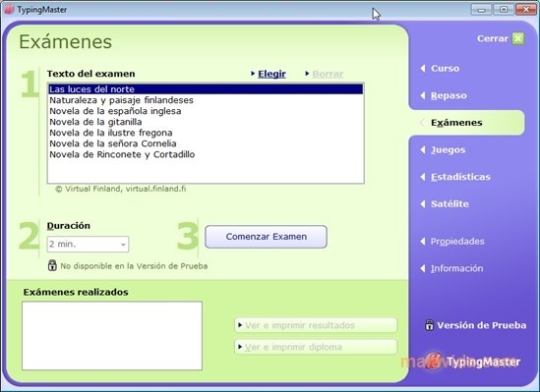The image size is (540, 392).
Task: Click the TypingMaster app icon in title bar
Action: pos(9,9)
